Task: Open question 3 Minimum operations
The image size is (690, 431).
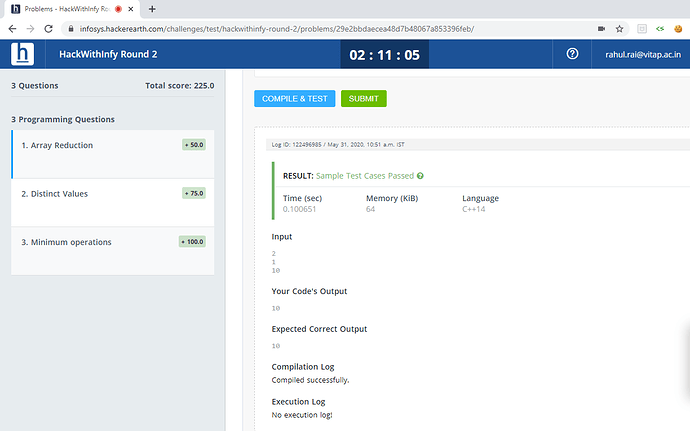Action: [113, 251]
